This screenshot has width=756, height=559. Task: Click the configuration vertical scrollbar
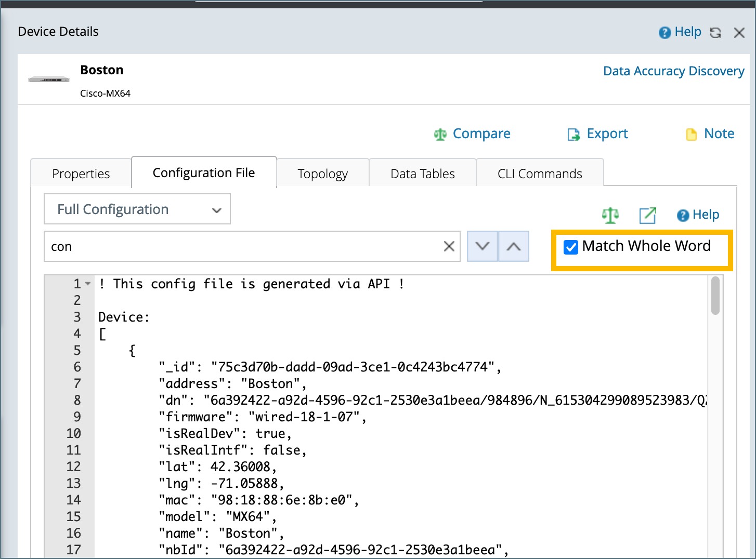[715, 296]
